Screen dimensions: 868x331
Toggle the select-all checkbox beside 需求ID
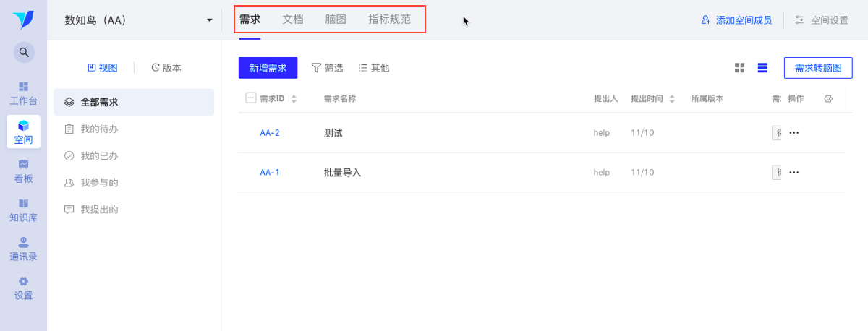(251, 98)
